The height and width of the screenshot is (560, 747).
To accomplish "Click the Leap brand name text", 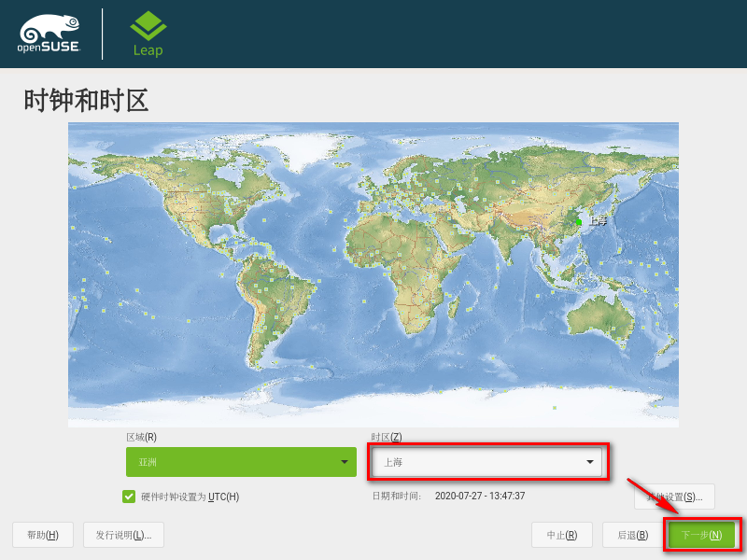I will pos(147,51).
